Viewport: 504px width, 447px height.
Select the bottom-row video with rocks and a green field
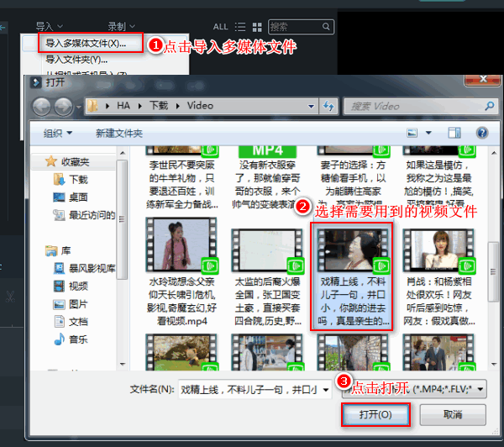[x=181, y=352]
